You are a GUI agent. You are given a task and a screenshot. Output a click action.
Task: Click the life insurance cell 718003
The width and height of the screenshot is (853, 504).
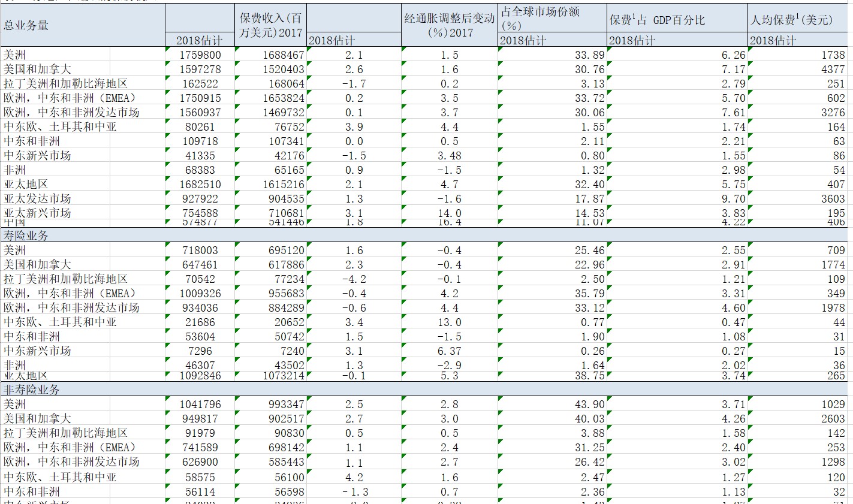click(x=200, y=250)
